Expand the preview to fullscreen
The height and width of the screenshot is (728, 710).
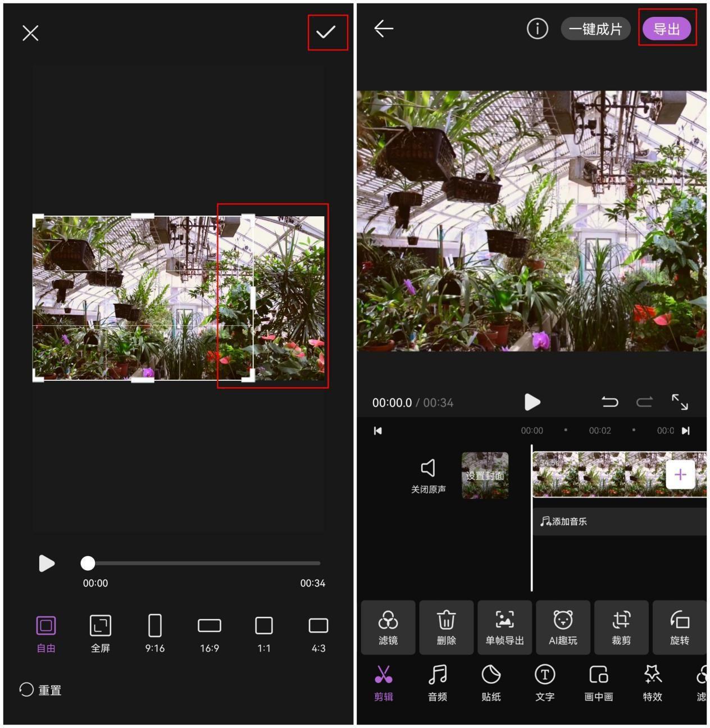(x=680, y=402)
